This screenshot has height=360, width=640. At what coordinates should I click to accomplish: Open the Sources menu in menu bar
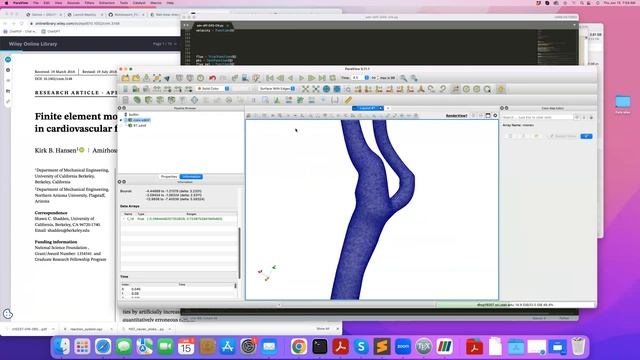coord(73,3)
